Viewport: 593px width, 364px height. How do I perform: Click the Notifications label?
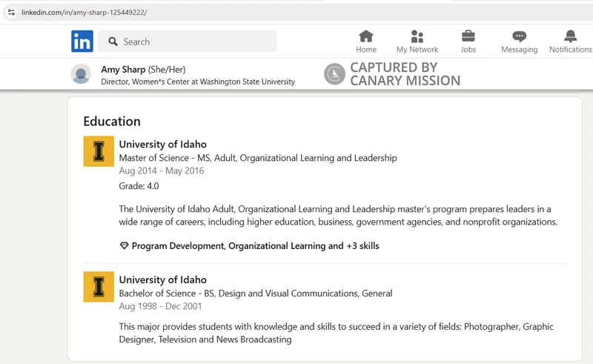pos(570,50)
